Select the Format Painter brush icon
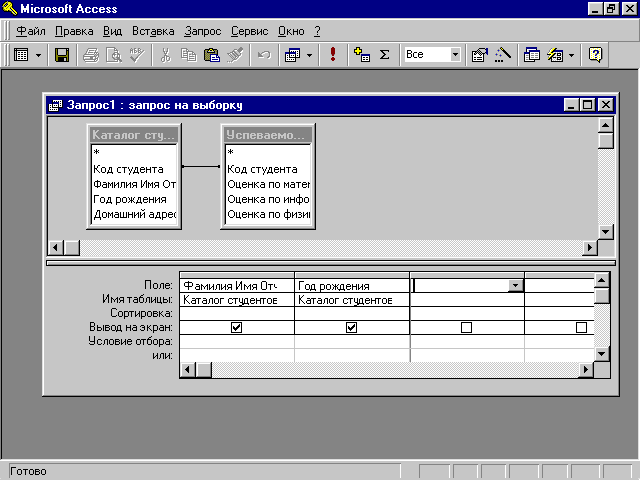This screenshot has width=640, height=480. 235,55
